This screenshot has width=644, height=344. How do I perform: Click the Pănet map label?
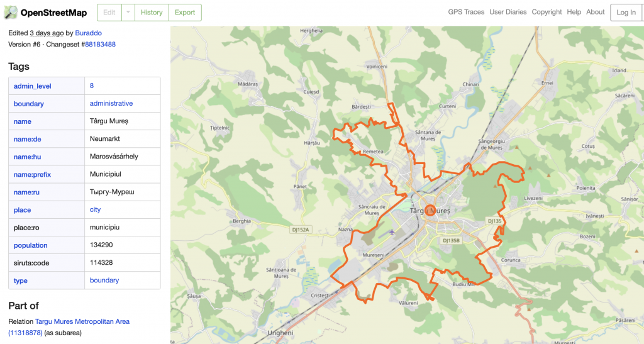point(300,186)
